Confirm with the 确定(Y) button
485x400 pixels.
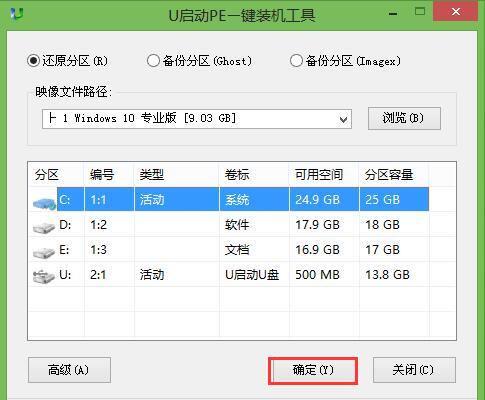[313, 370]
